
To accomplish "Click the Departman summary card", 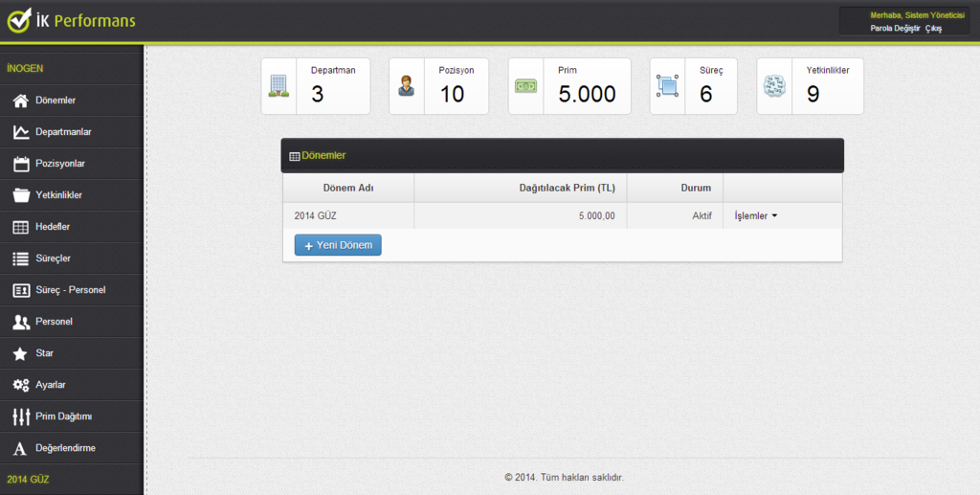I will coord(315,86).
